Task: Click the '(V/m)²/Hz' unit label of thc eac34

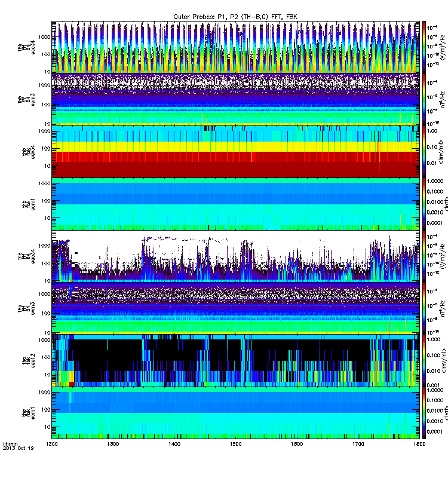Action: (443, 256)
